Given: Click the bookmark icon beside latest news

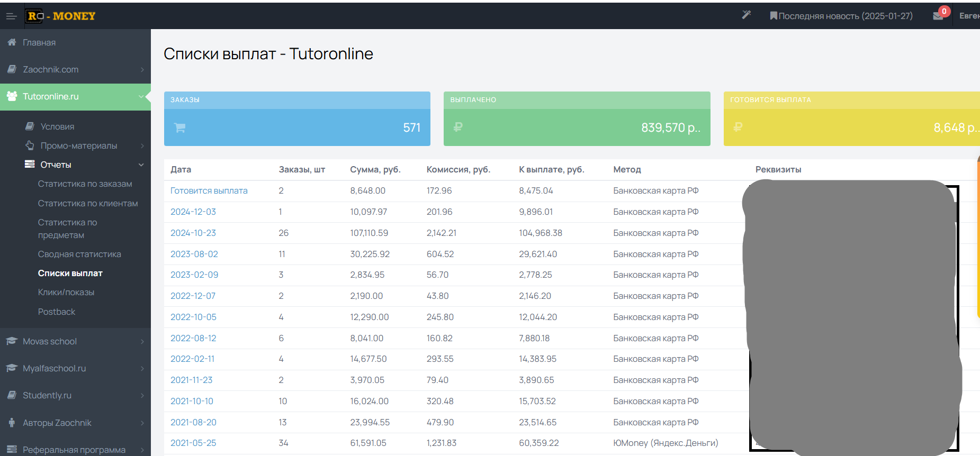Looking at the screenshot, I should (774, 16).
